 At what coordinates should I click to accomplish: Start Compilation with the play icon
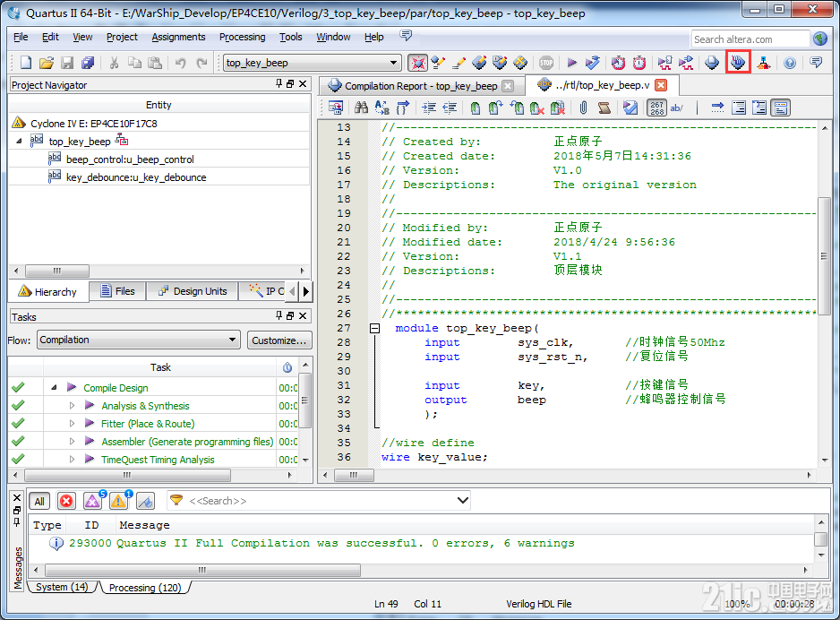pos(571,63)
